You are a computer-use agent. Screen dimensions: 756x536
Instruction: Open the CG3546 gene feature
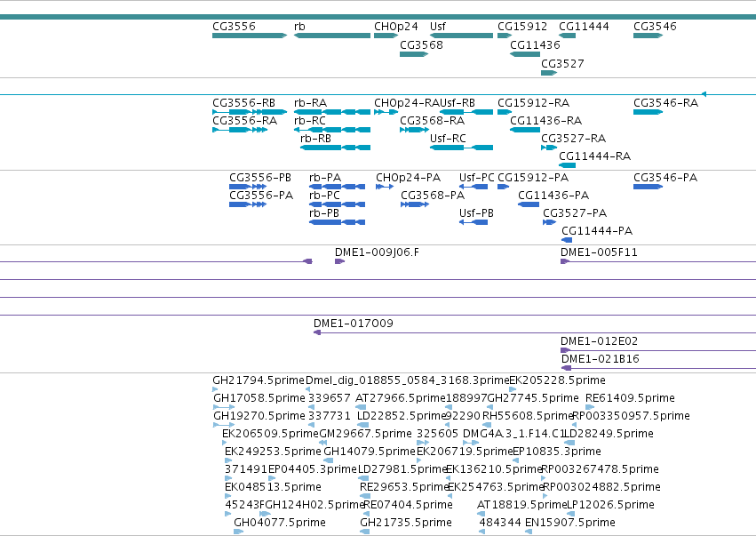(x=648, y=36)
